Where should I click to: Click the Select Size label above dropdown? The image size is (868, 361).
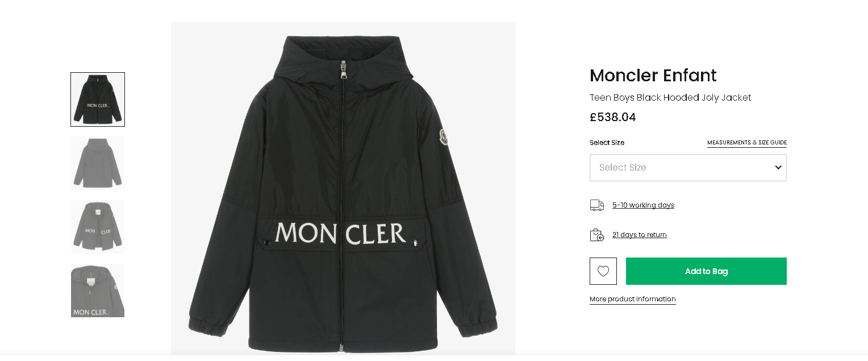point(607,143)
